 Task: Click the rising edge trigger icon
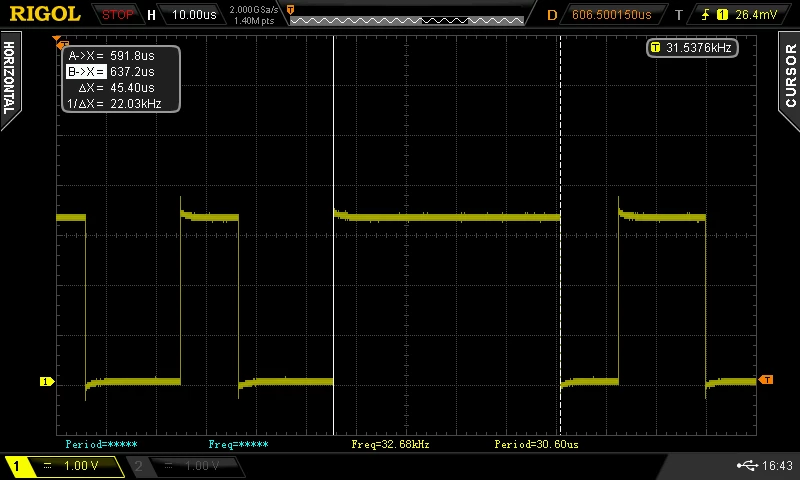[x=705, y=15]
